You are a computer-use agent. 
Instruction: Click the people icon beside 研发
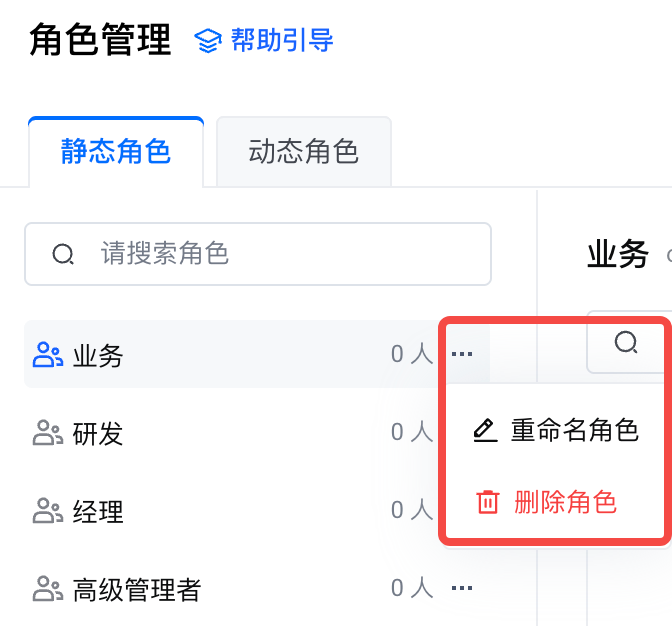tap(48, 433)
